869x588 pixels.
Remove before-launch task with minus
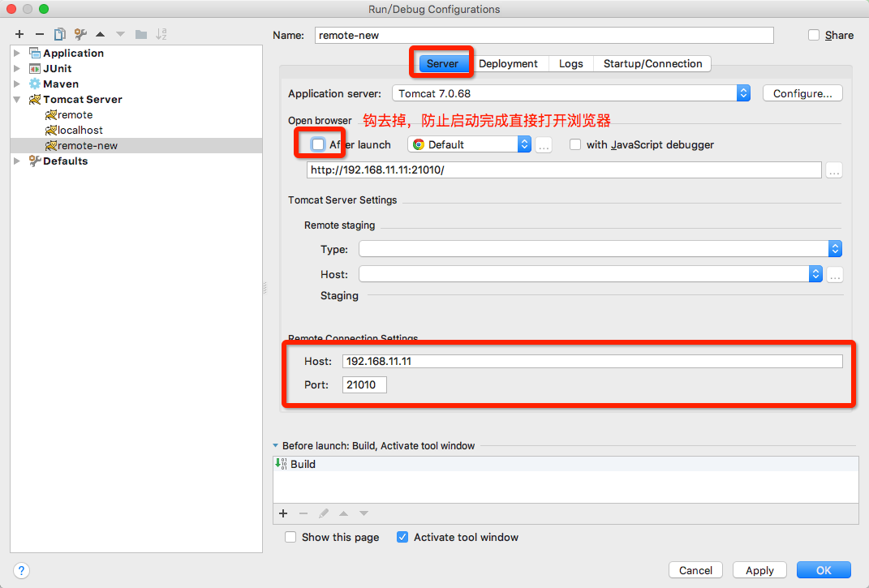coord(303,513)
